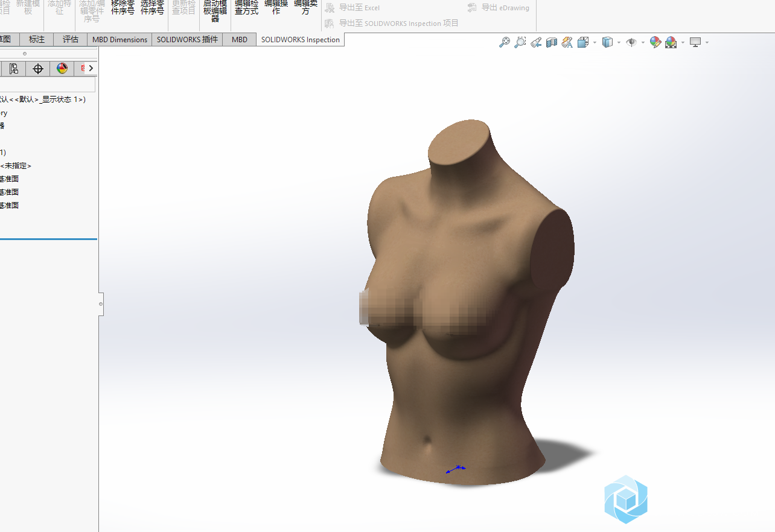
Task: Collapse the left panel via splitter handle
Action: coord(100,304)
